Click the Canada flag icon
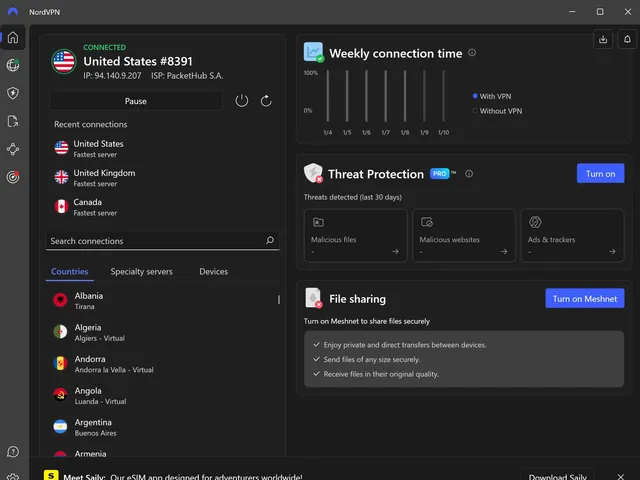The height and width of the screenshot is (480, 640). pos(62,207)
